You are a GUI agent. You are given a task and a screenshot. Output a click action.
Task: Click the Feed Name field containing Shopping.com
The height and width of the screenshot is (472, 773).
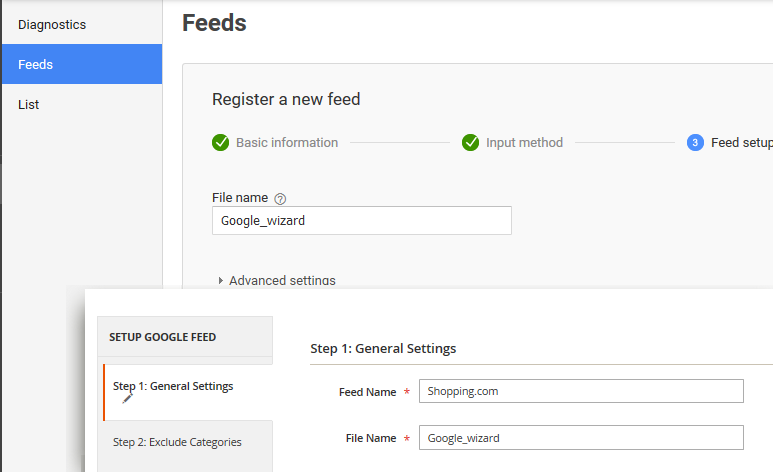point(581,391)
